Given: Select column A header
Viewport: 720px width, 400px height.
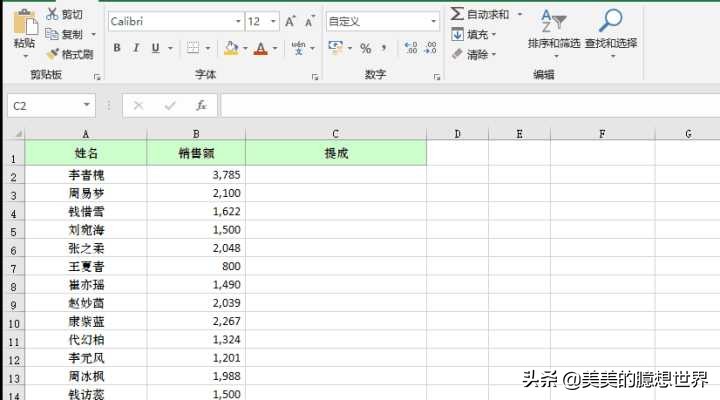Looking at the screenshot, I should tap(86, 134).
